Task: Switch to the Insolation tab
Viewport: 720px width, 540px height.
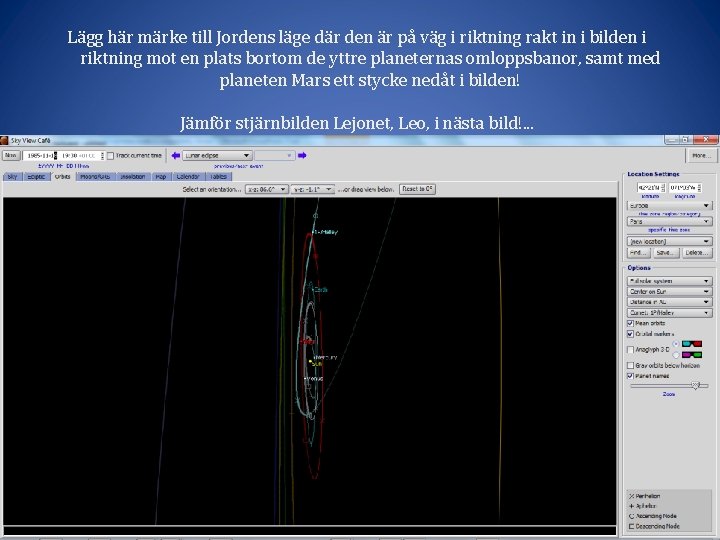Action: [133, 177]
